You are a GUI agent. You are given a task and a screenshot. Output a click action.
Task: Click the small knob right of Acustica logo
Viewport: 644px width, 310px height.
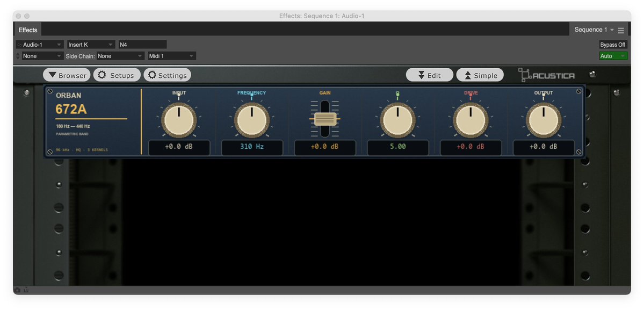pos(592,74)
